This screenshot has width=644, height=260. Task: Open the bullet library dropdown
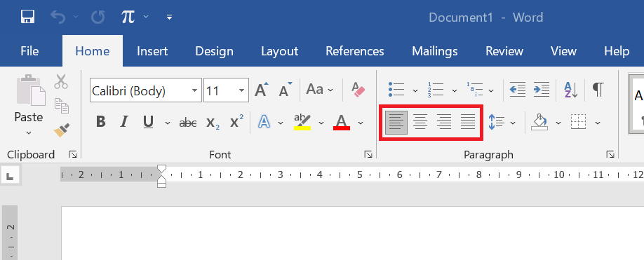(x=415, y=90)
